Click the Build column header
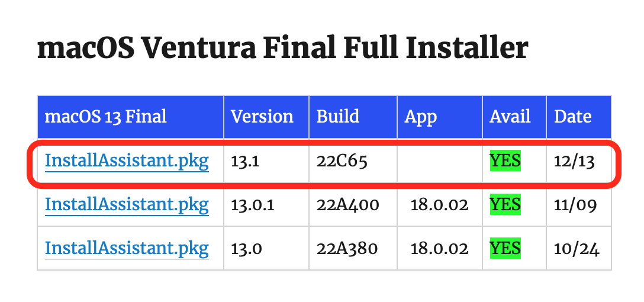 (338, 116)
